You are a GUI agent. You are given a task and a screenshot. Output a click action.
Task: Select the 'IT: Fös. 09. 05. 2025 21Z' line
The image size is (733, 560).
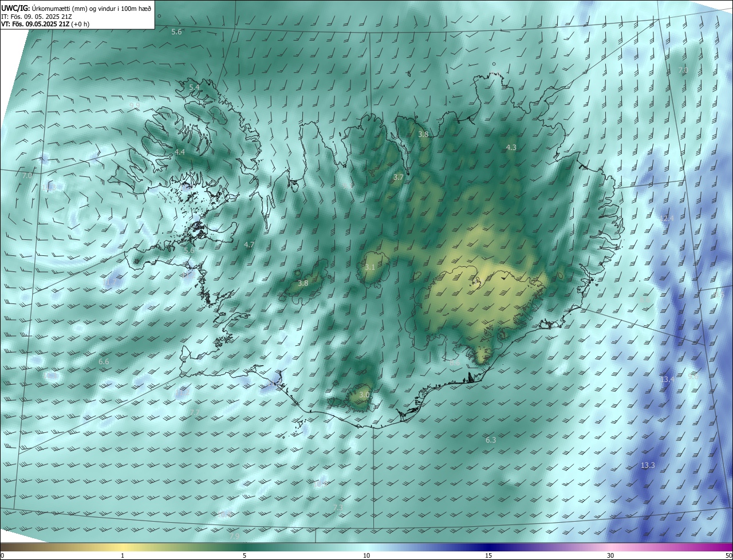36,17
